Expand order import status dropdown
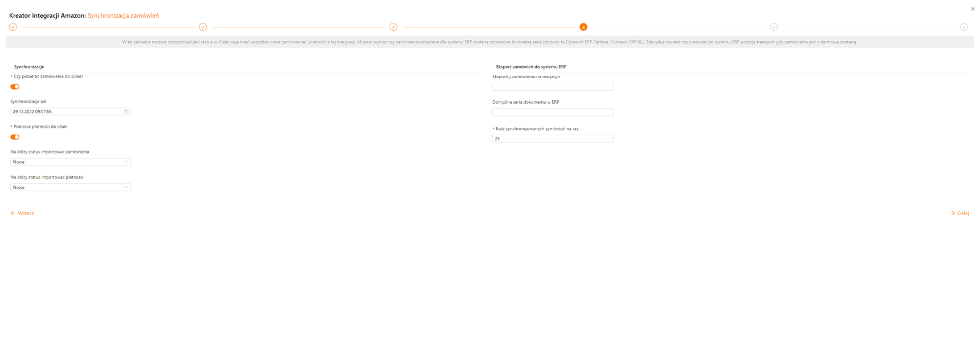This screenshot has height=356, width=980. (x=71, y=162)
